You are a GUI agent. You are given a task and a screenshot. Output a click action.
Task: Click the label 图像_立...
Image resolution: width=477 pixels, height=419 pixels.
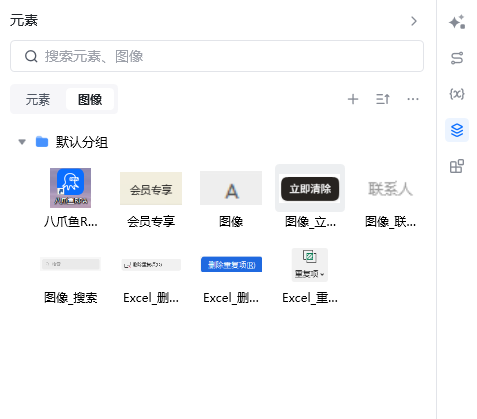(x=310, y=221)
